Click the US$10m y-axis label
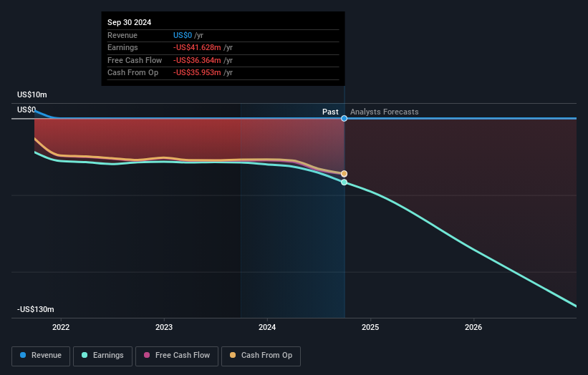This screenshot has height=375, width=588. click(x=32, y=94)
